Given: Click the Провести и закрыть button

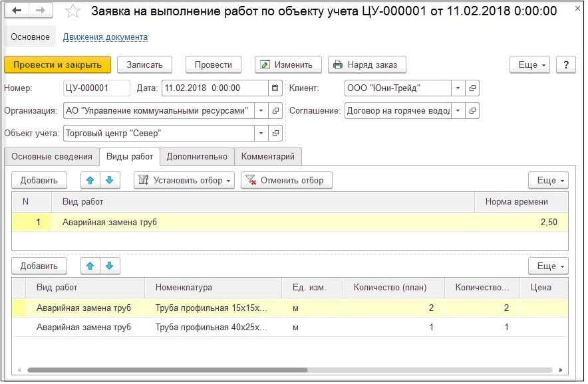Looking at the screenshot, I should (58, 64).
